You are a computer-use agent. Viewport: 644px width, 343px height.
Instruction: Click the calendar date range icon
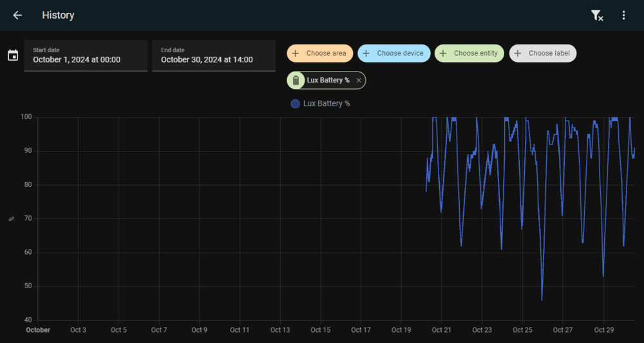13,55
